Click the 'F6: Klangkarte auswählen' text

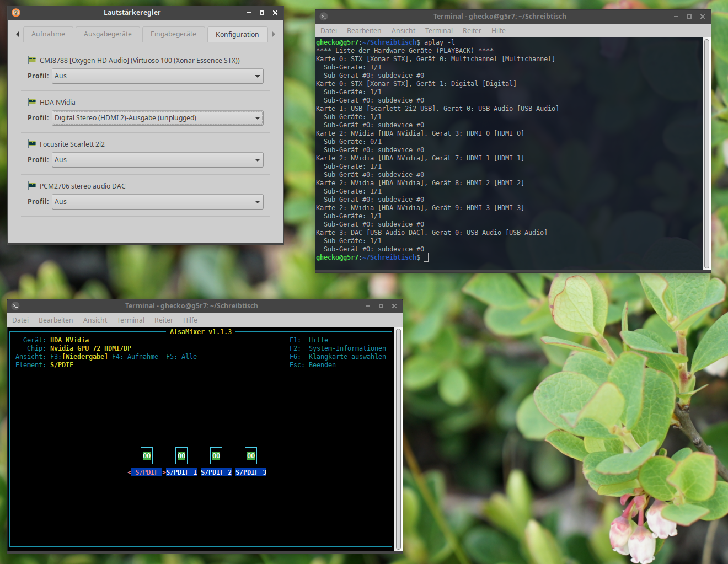tap(338, 357)
